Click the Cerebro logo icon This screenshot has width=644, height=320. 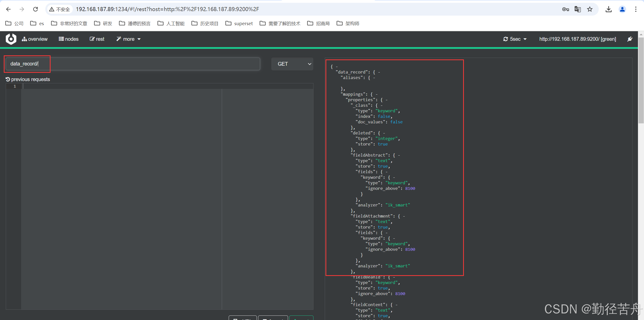click(x=11, y=39)
